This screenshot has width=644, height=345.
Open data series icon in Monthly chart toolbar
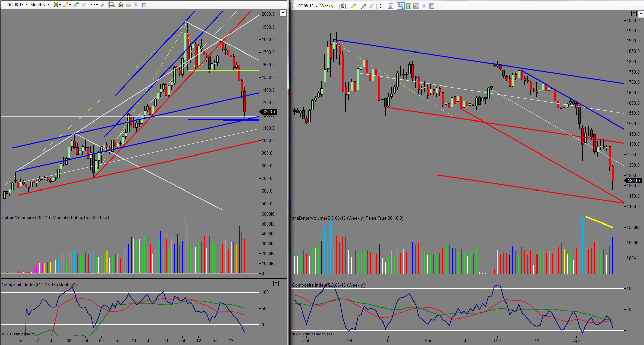[x=121, y=5]
